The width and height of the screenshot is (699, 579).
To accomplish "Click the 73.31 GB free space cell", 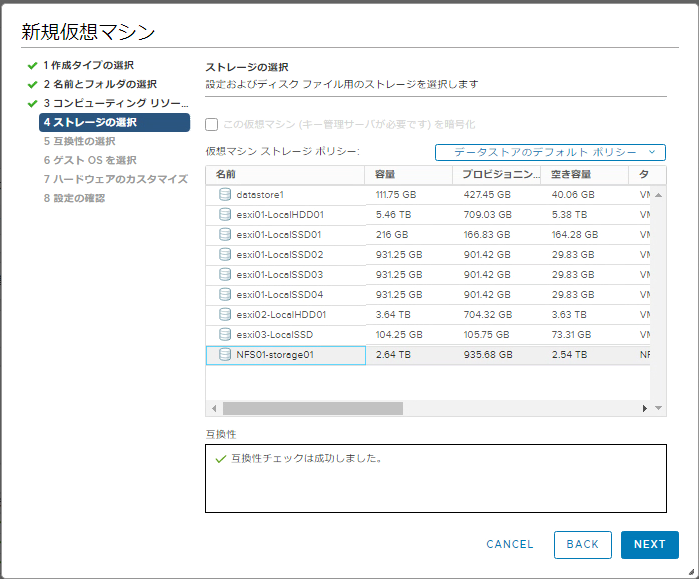I will (x=571, y=335).
